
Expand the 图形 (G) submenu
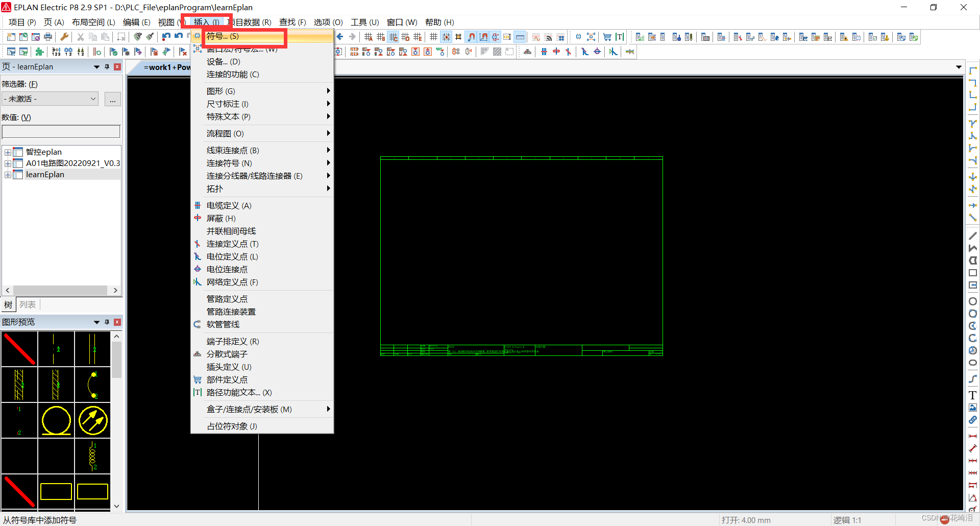[x=262, y=91]
